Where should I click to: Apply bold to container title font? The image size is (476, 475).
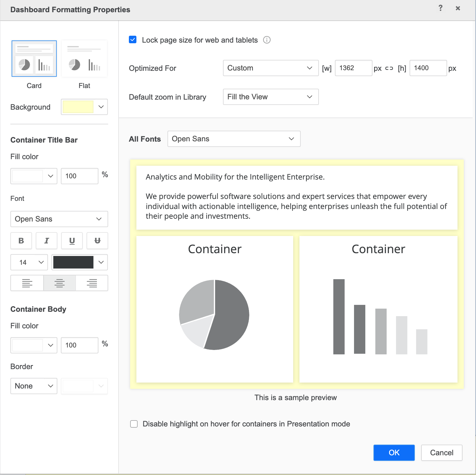21,241
